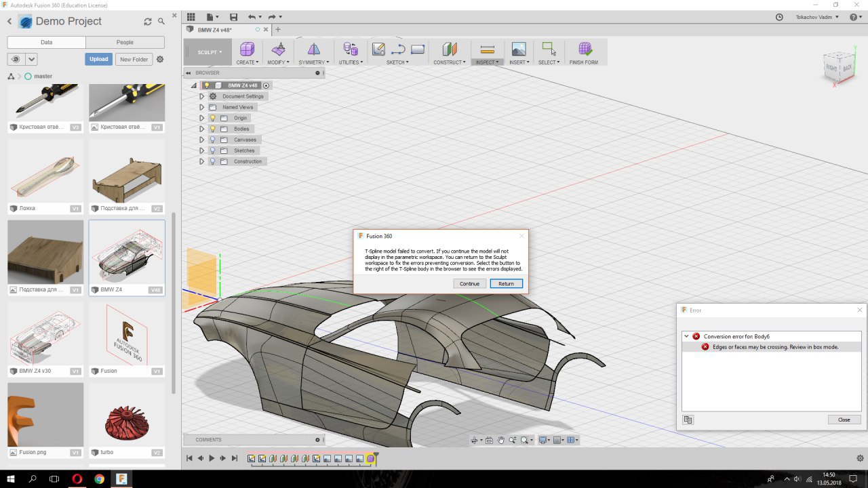Click the Upload button

pos(99,59)
